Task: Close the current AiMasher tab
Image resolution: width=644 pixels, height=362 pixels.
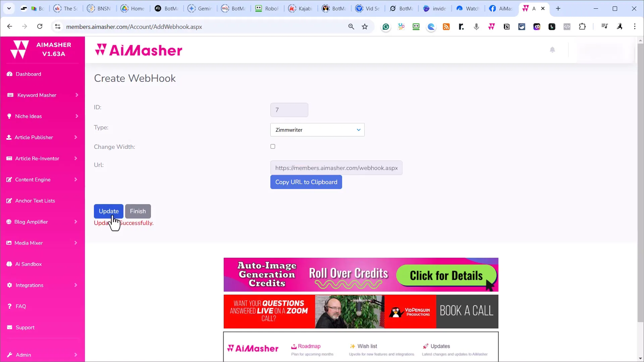Action: point(543,9)
